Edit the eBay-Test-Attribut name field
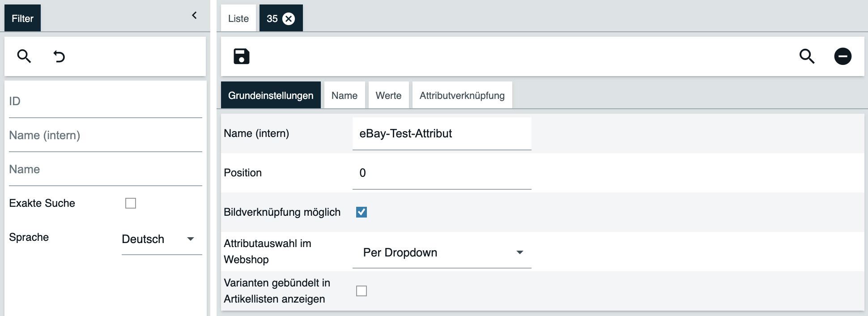The height and width of the screenshot is (316, 868). [x=442, y=134]
